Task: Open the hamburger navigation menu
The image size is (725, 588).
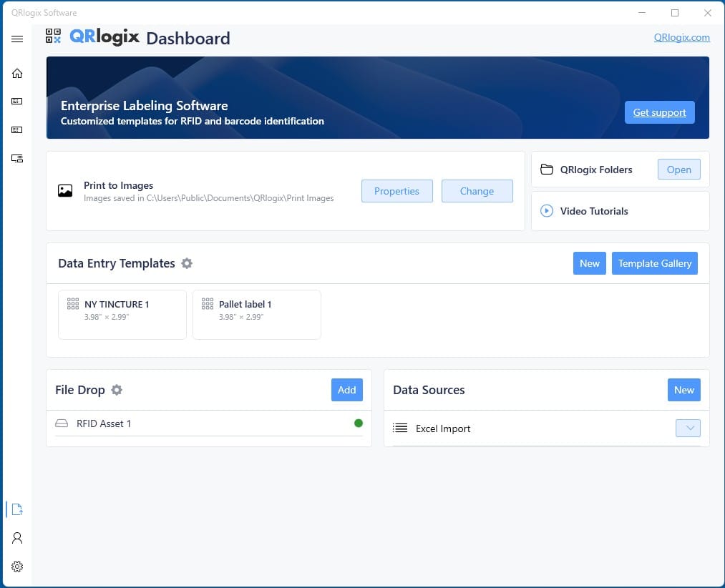Action: click(x=17, y=39)
